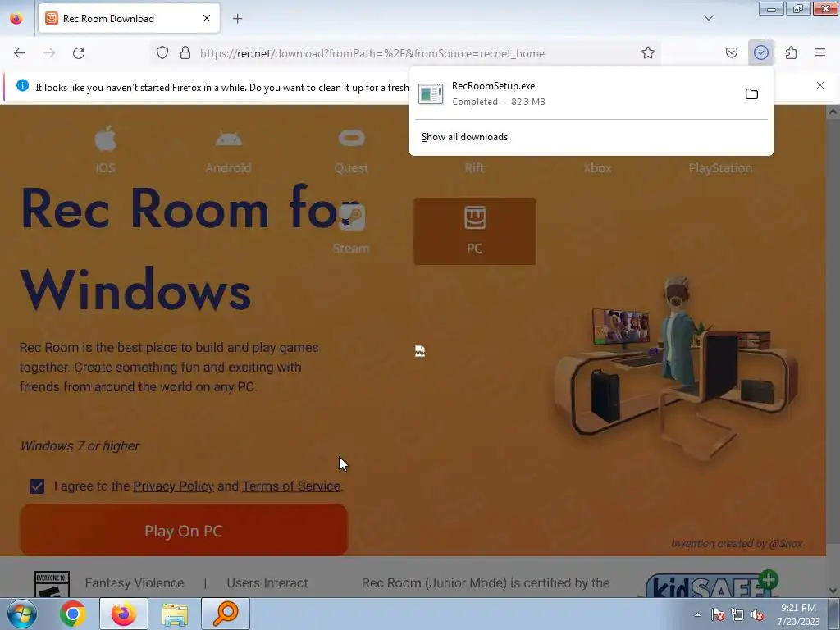Select the Quest platform icon
This screenshot has height=630, width=840.
click(351, 152)
